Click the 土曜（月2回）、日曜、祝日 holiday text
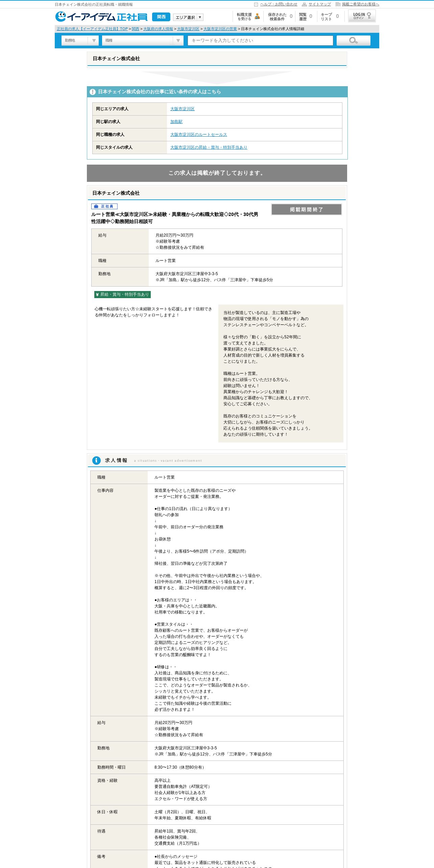 pos(181,812)
